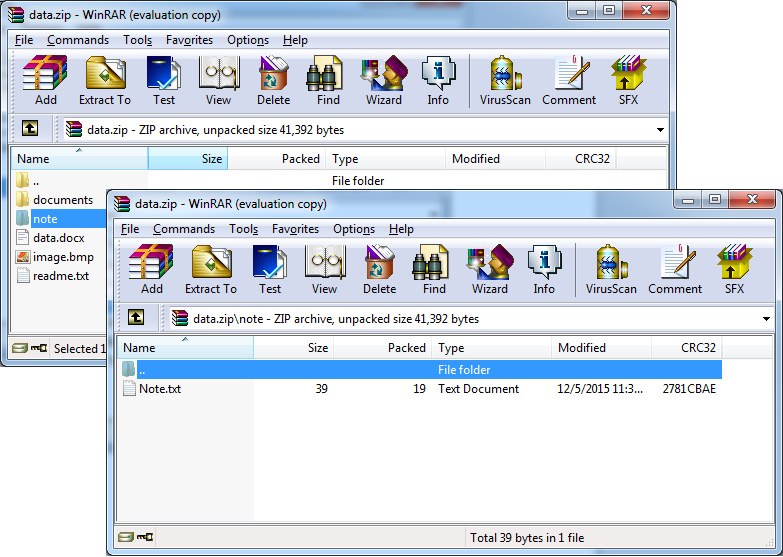783x557 pixels.
Task: Sort by CRC32 column in front window
Action: pos(687,347)
